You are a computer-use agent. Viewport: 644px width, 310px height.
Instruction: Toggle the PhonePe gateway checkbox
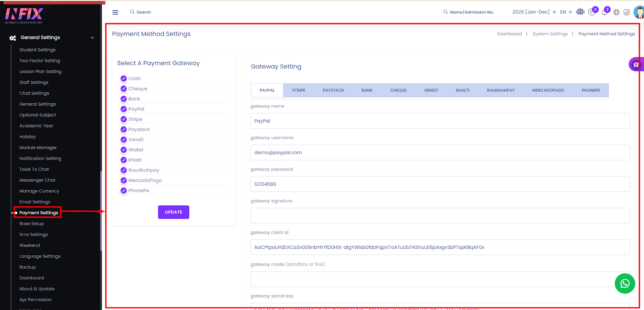point(124,191)
